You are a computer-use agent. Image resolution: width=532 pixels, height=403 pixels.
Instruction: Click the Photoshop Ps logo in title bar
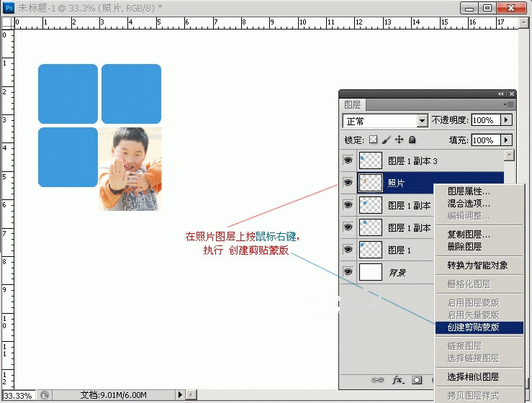pyautogui.click(x=9, y=7)
